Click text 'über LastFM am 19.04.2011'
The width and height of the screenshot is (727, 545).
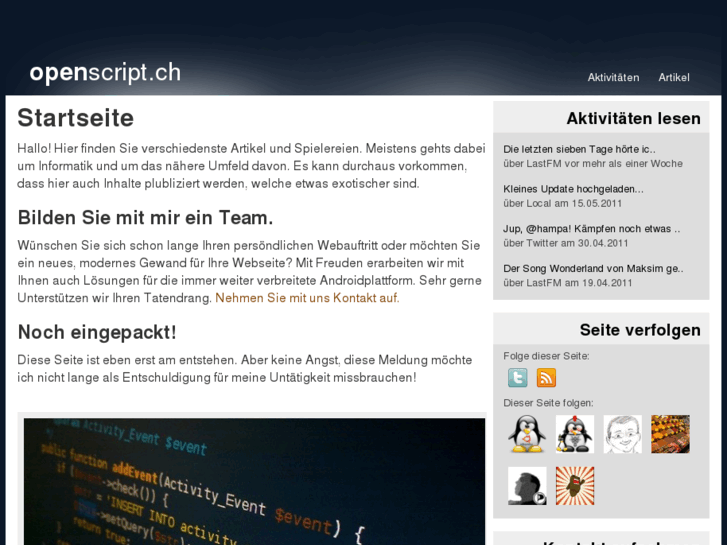568,283
